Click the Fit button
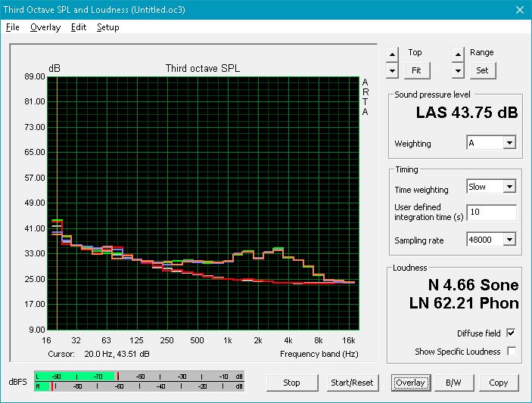 [417, 70]
